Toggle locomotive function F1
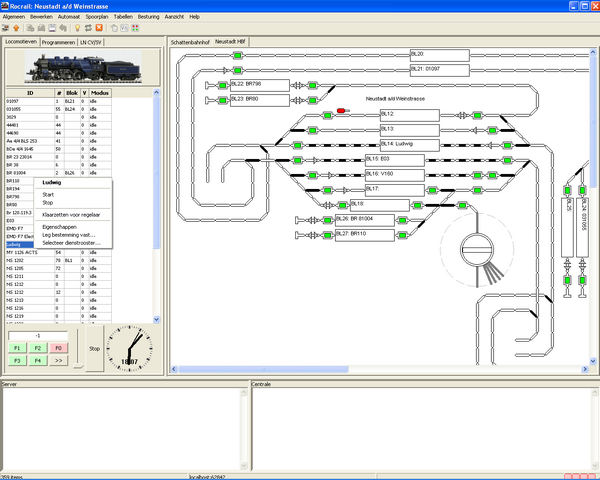The height and width of the screenshot is (480, 600). 18,347
